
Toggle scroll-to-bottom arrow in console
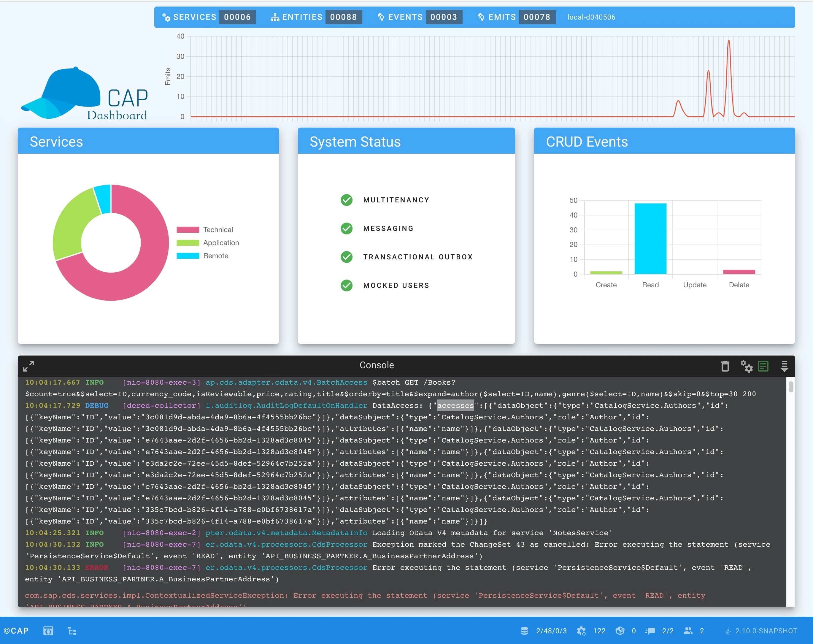pyautogui.click(x=784, y=366)
